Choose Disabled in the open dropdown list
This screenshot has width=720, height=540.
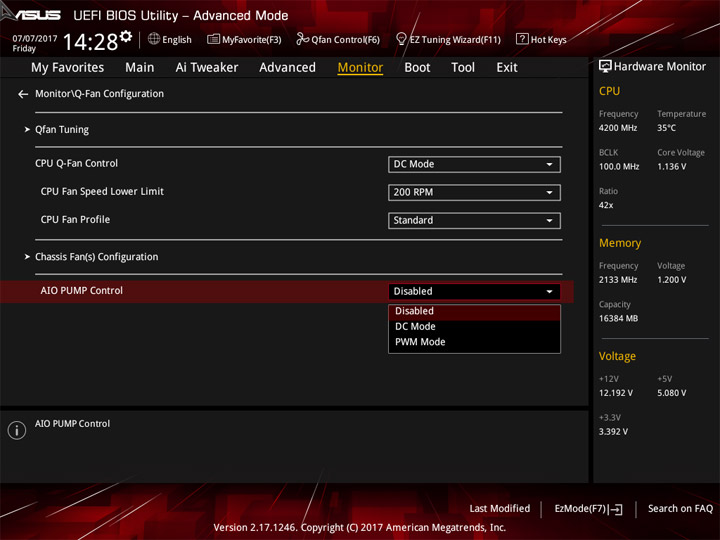pos(474,311)
